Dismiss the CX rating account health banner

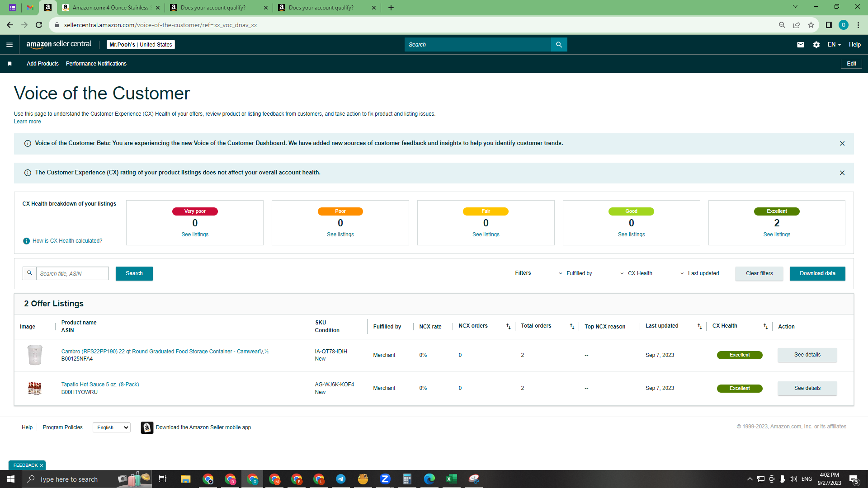(x=842, y=173)
